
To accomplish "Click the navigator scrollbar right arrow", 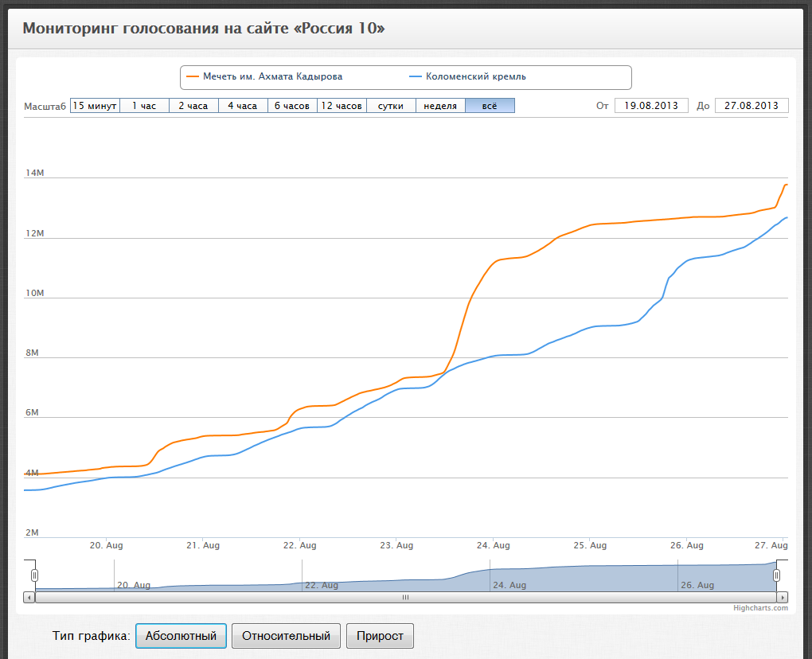I will coord(783,598).
